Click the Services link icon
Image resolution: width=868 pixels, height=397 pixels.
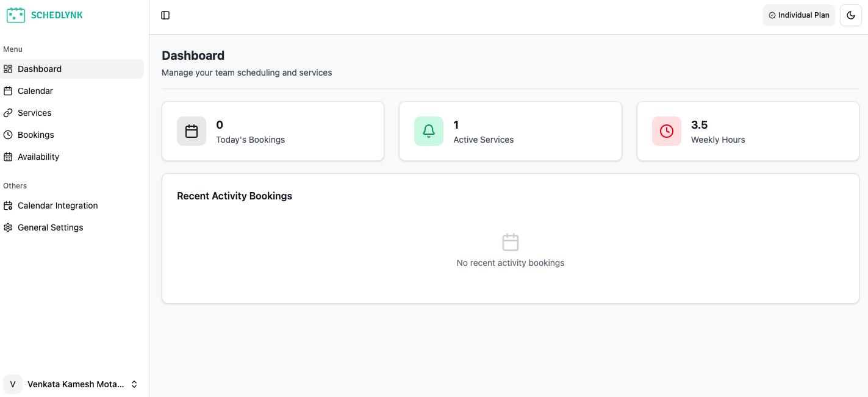tap(8, 112)
